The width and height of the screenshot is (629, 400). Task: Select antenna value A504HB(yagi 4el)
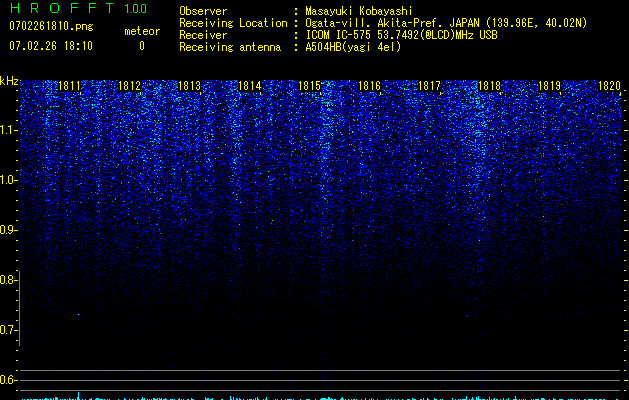point(353,47)
